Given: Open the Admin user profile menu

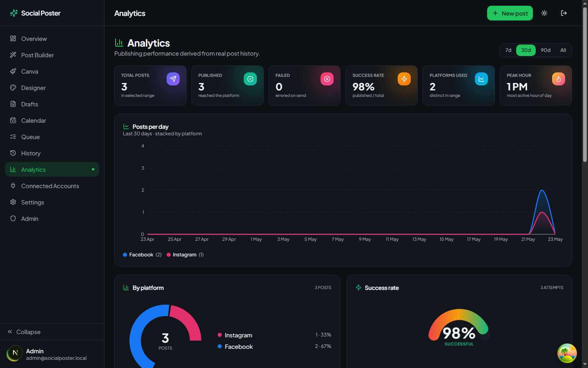Looking at the screenshot, I should [52, 354].
